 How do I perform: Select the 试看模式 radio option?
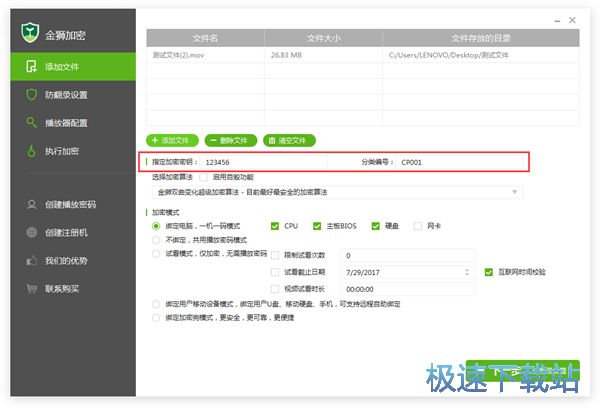click(x=155, y=254)
